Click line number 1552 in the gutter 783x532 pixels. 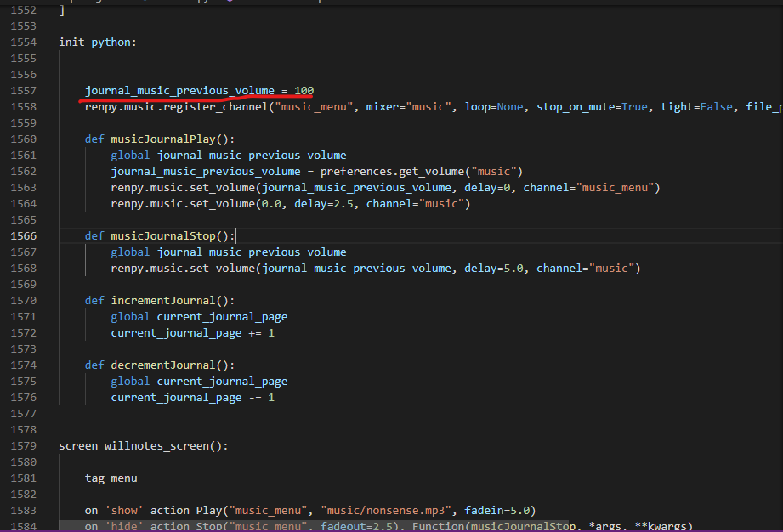click(x=24, y=9)
